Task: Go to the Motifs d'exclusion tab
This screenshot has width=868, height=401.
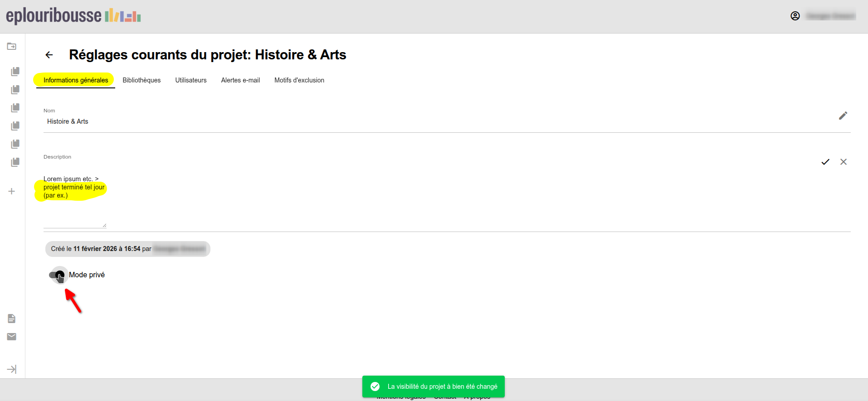Action: 299,80
